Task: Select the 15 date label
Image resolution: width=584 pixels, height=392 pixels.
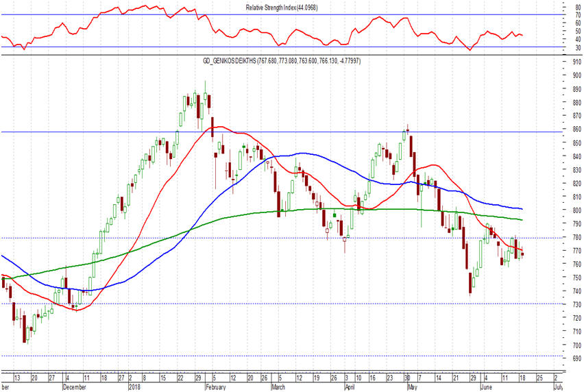Action: (x=162, y=378)
